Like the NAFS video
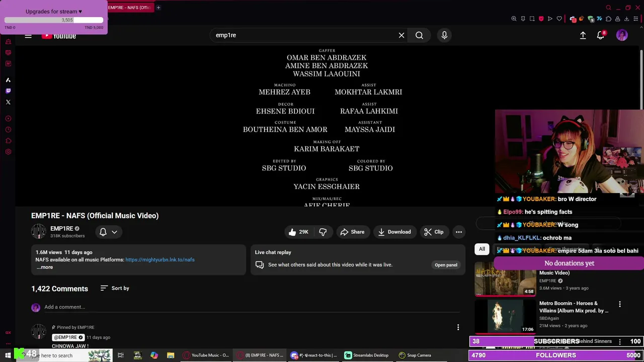The image size is (644, 362). coord(298,232)
